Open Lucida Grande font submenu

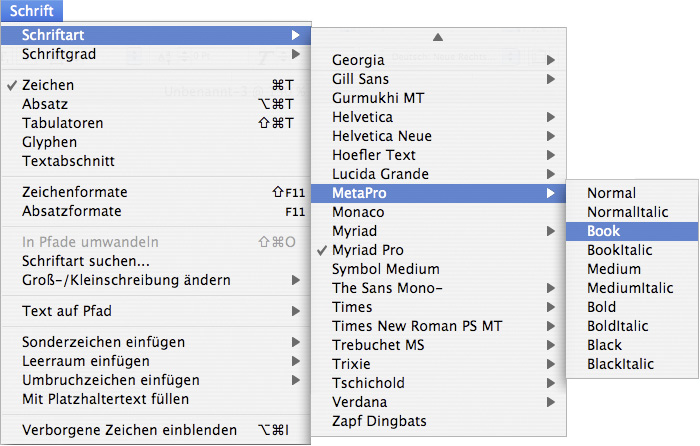[x=439, y=174]
